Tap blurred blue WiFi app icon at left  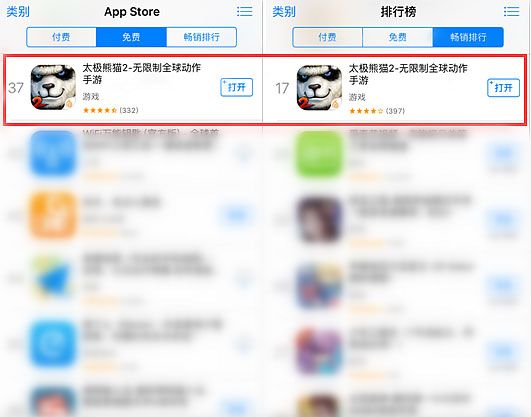click(x=53, y=153)
